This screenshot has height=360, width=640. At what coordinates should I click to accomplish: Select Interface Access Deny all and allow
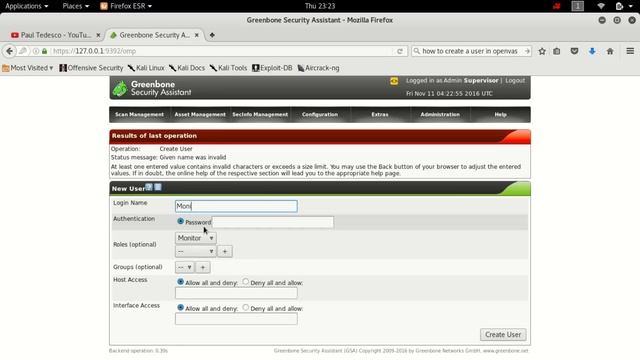click(x=245, y=307)
